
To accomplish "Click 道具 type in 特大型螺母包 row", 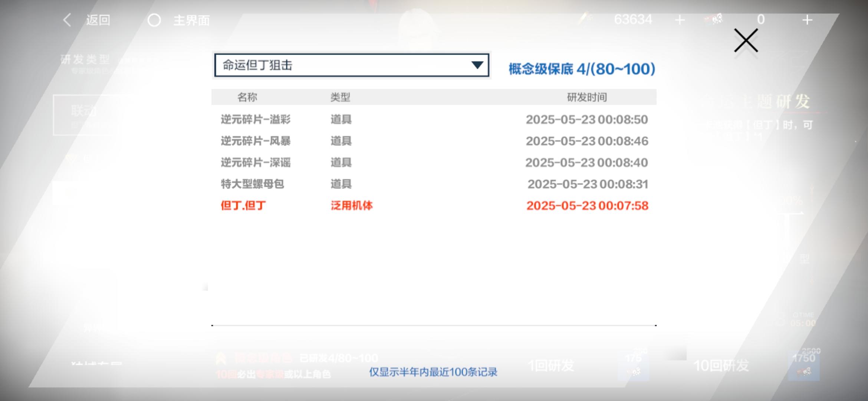I will 341,184.
